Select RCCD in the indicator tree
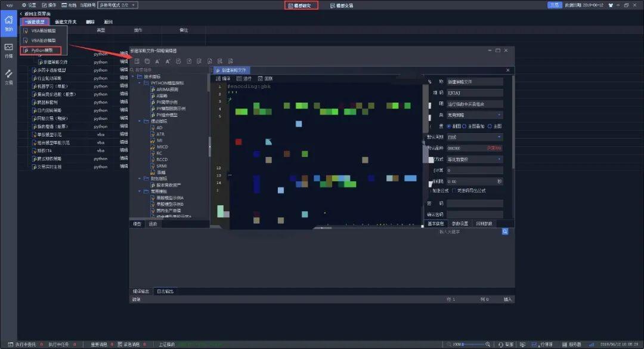The width and height of the screenshot is (644, 349). pos(162,159)
